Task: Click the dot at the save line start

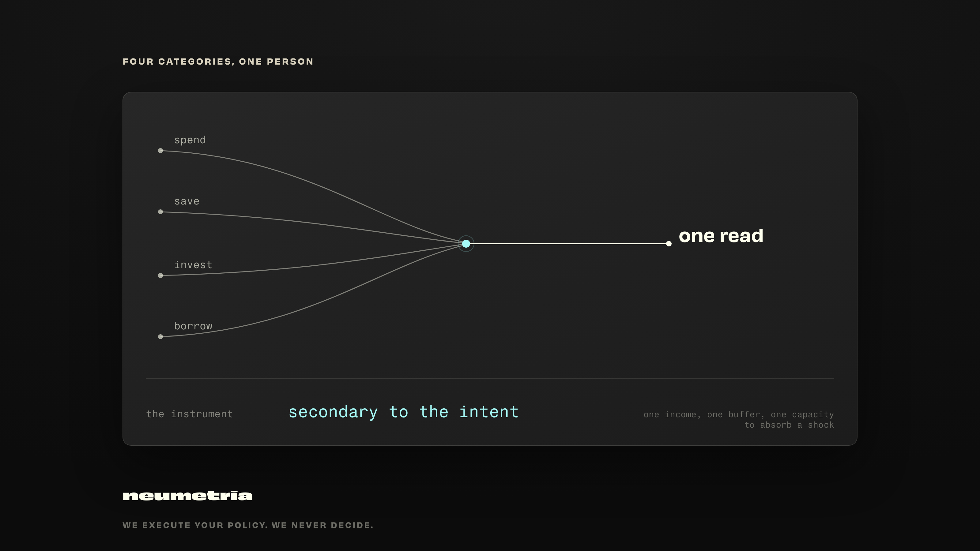Action: [x=160, y=212]
